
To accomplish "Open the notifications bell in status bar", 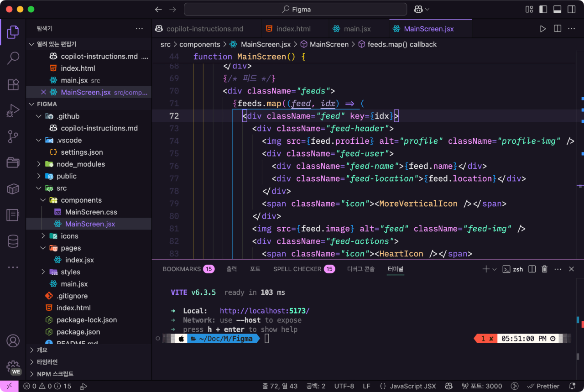I will click(572, 386).
